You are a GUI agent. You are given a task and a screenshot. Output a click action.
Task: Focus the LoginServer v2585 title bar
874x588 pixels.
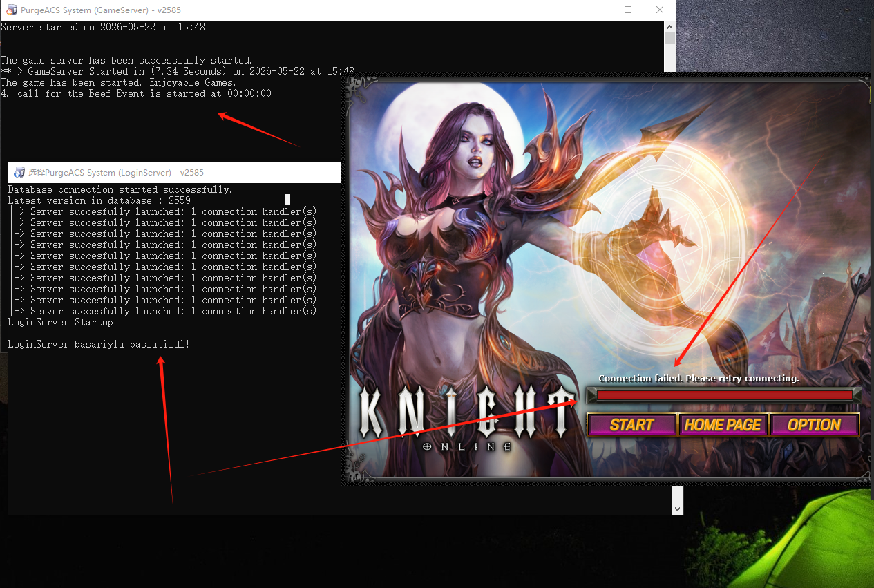point(174,173)
